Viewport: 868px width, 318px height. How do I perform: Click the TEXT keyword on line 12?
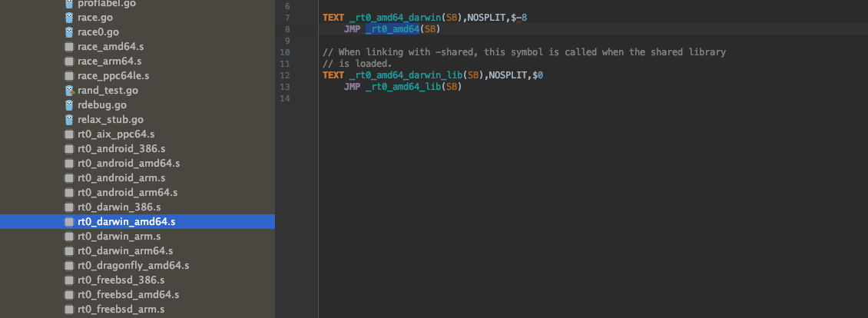[x=333, y=75]
